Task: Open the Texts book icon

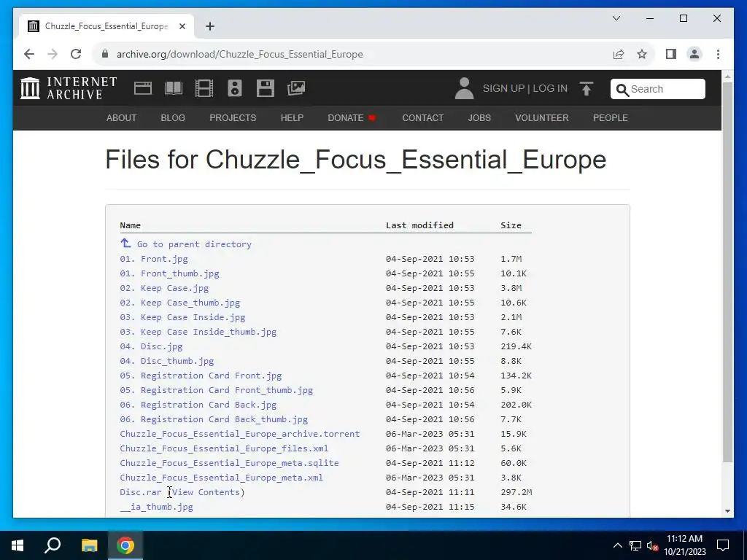Action: (174, 88)
